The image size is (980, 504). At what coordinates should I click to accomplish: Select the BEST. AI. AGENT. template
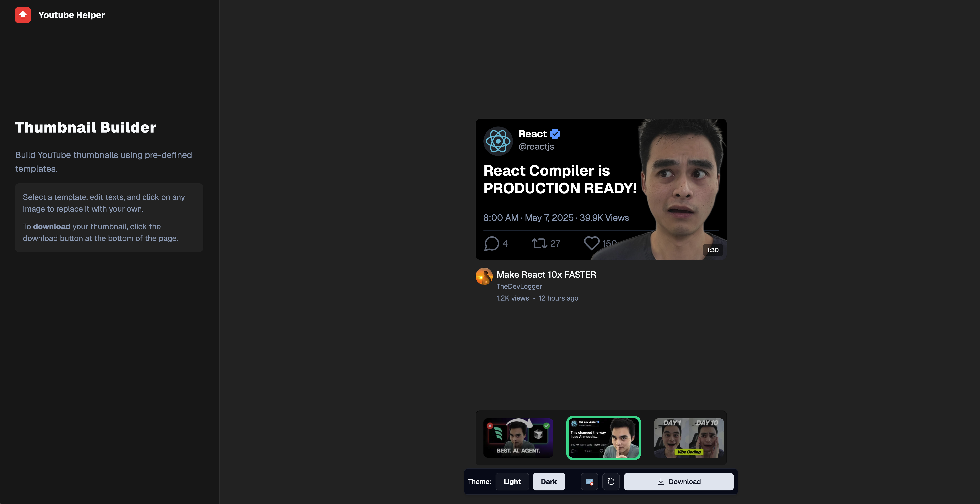[518, 438]
